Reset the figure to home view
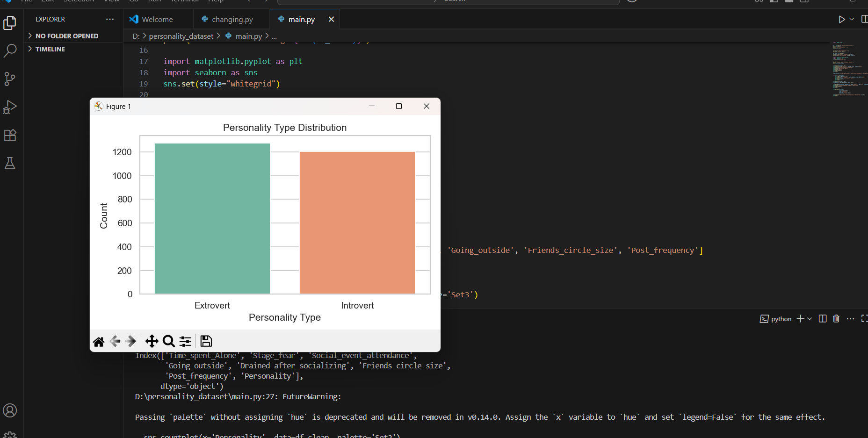 pyautogui.click(x=99, y=342)
